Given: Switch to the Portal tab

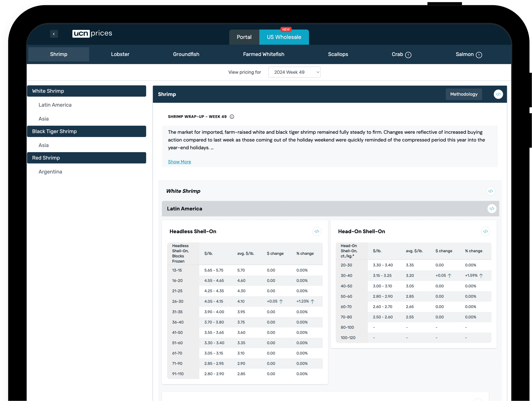Looking at the screenshot, I should (244, 37).
